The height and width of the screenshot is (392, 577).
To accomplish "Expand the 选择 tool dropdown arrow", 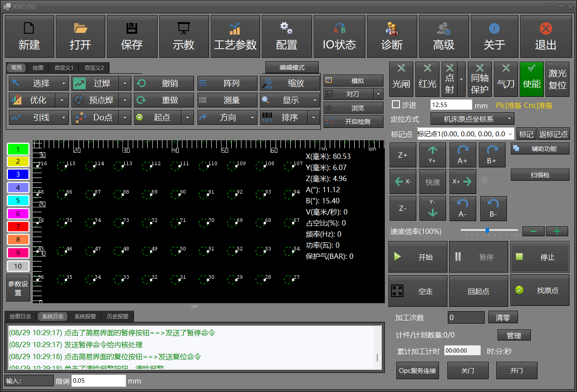I will [64, 83].
